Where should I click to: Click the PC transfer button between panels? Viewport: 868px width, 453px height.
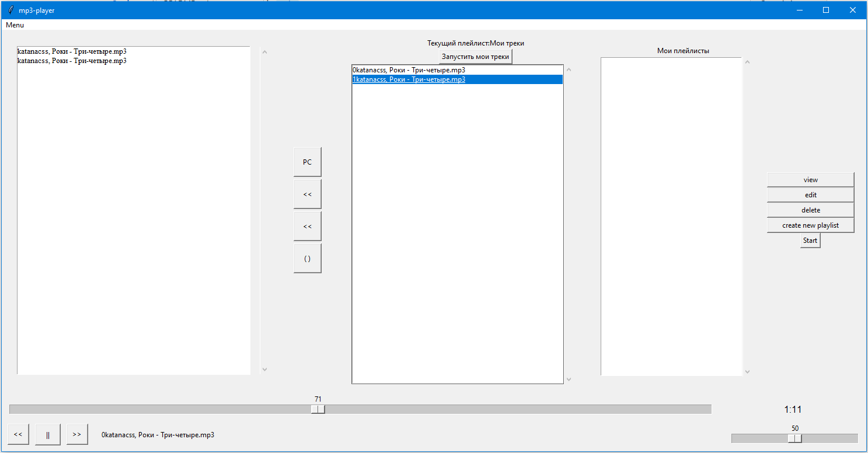coord(307,162)
